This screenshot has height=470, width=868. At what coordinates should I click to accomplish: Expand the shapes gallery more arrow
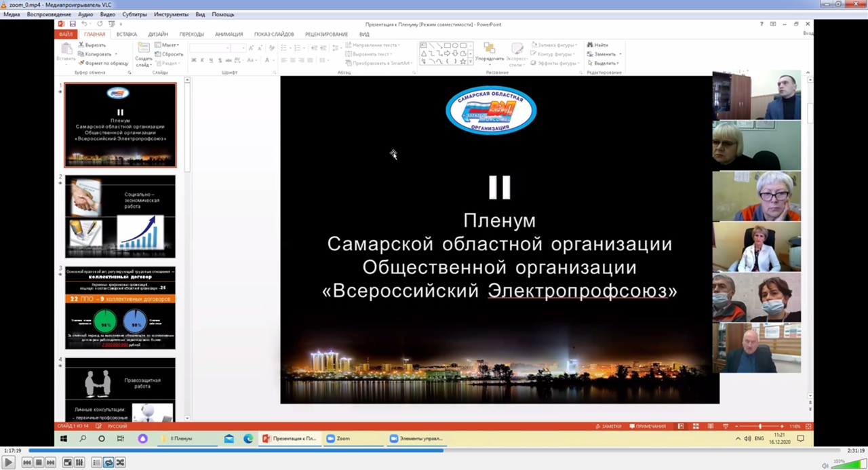[x=471, y=62]
